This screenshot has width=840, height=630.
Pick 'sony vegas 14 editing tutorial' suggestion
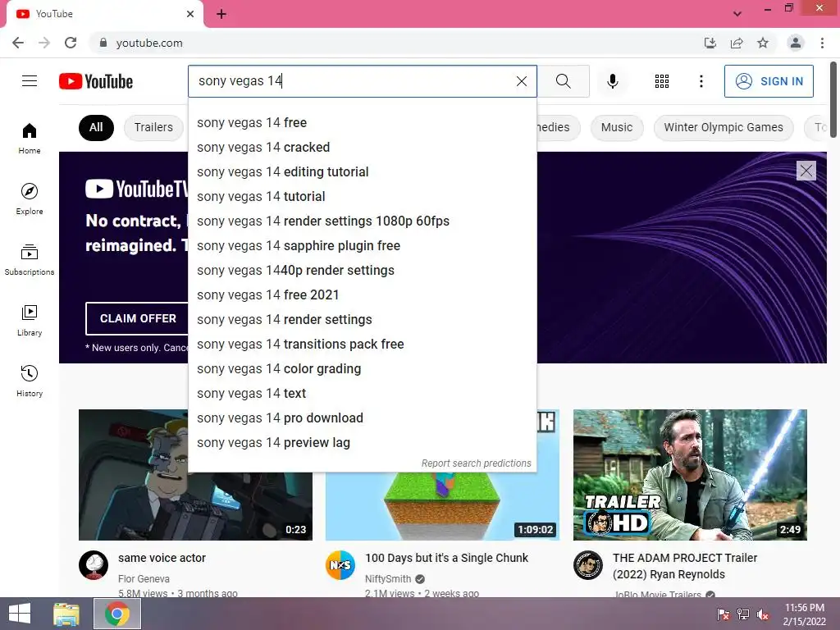362,172
